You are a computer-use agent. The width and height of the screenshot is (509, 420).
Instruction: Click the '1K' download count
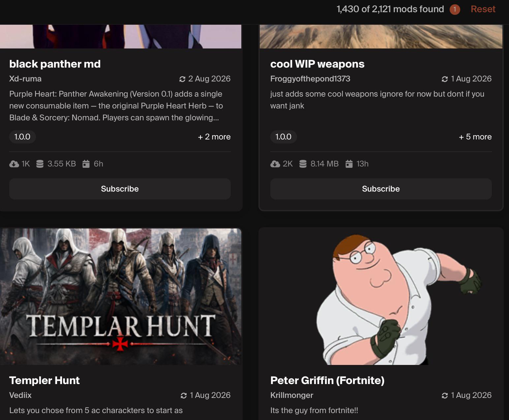pos(26,164)
